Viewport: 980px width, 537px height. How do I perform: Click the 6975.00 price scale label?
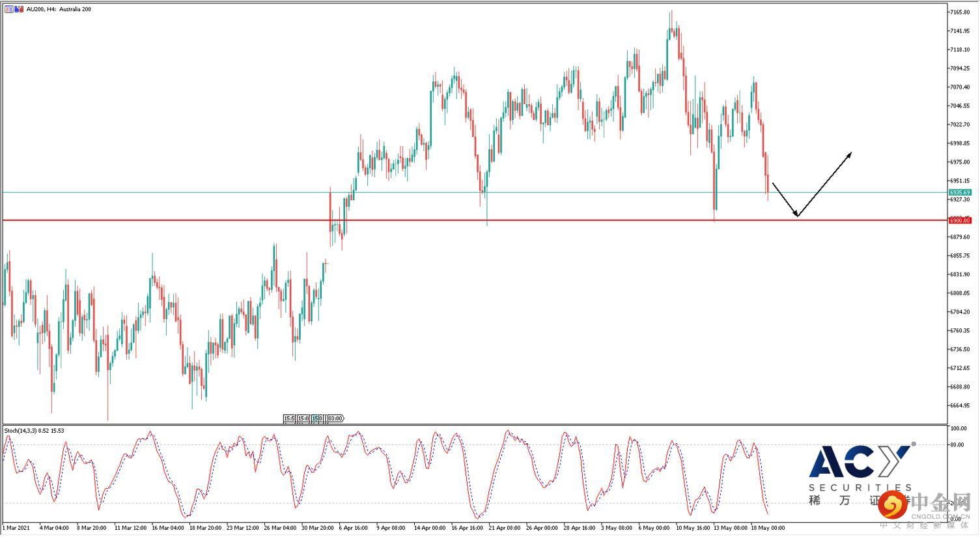click(x=960, y=162)
